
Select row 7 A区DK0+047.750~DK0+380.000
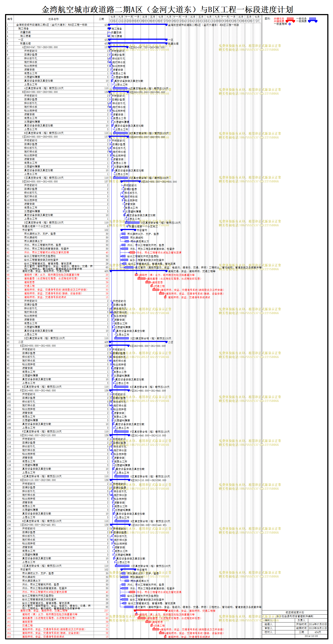(40, 47)
